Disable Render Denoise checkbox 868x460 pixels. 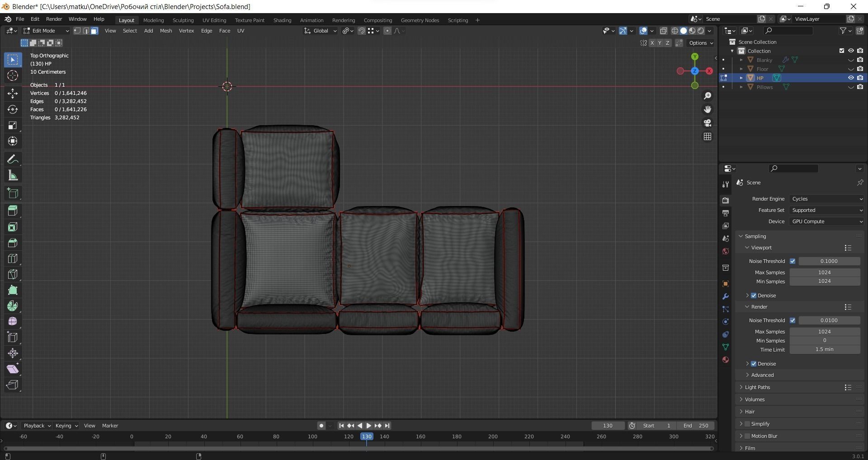click(754, 364)
